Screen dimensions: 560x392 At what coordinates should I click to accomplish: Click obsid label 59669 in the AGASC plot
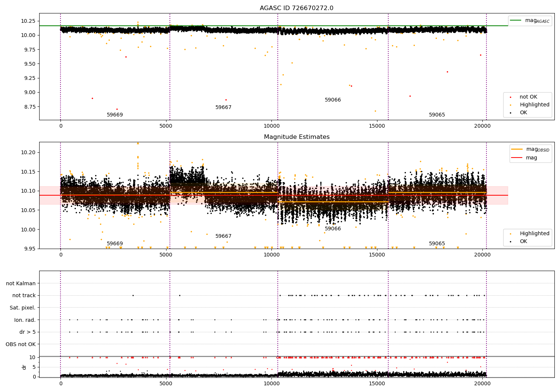115,115
